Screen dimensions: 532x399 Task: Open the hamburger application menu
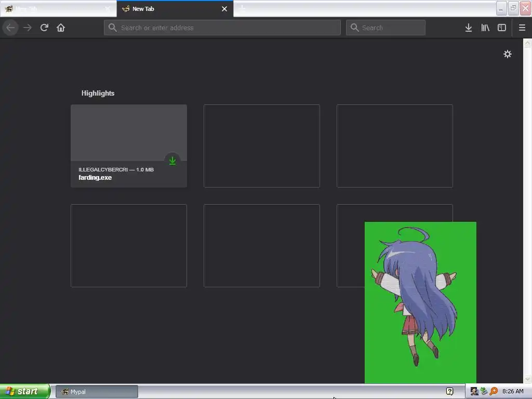(x=522, y=28)
